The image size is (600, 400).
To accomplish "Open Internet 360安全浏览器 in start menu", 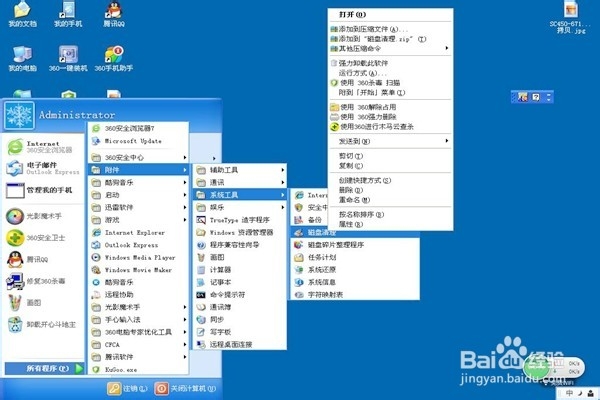I will [x=43, y=147].
